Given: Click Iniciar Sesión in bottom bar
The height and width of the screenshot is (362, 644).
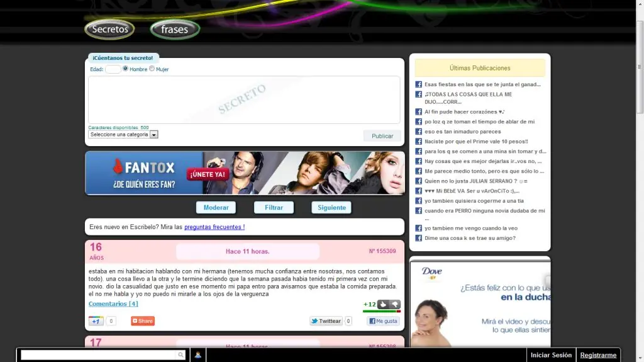Looking at the screenshot, I should (x=551, y=355).
